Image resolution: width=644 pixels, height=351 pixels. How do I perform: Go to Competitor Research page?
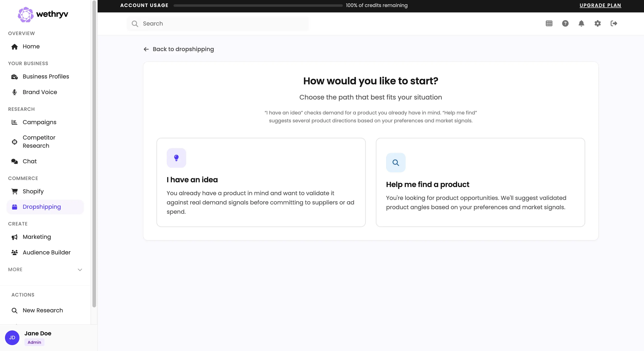click(39, 142)
